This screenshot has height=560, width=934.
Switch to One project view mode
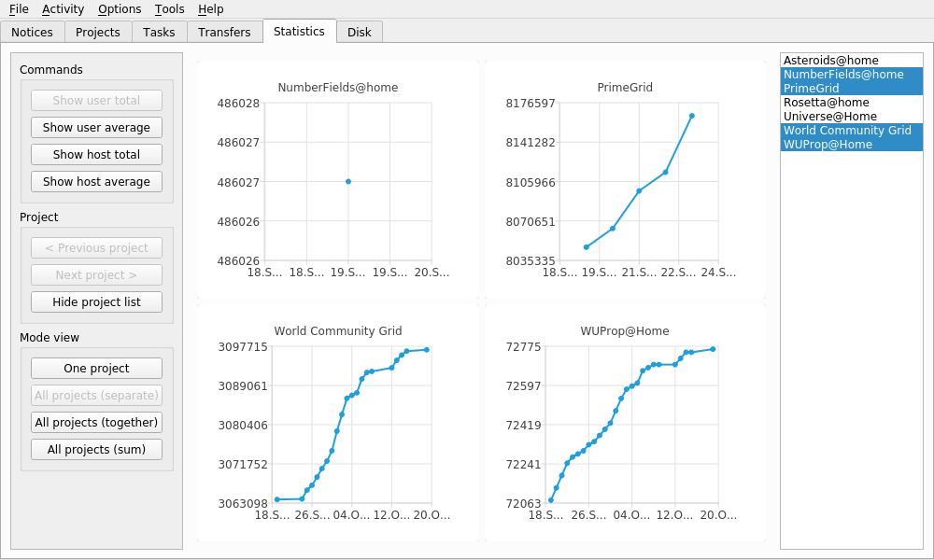coord(96,369)
